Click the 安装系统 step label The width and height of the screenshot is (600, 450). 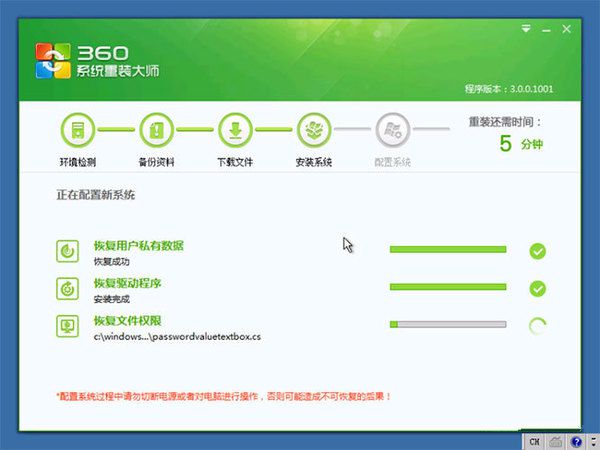click(x=313, y=162)
